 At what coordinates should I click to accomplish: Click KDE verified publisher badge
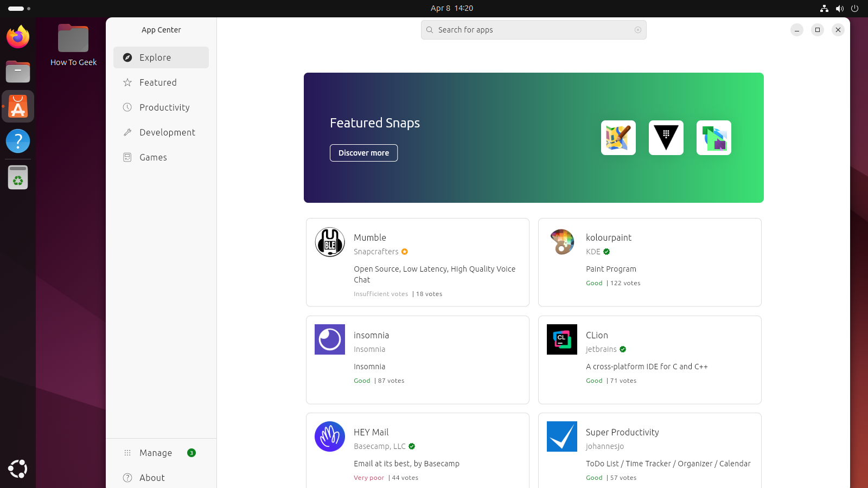[607, 252]
